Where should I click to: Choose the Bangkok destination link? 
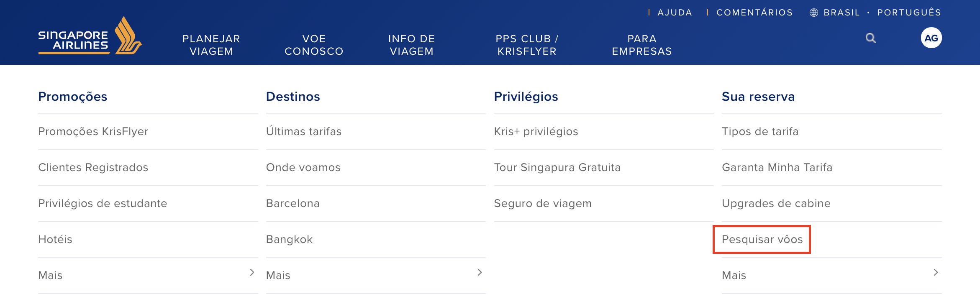(289, 239)
